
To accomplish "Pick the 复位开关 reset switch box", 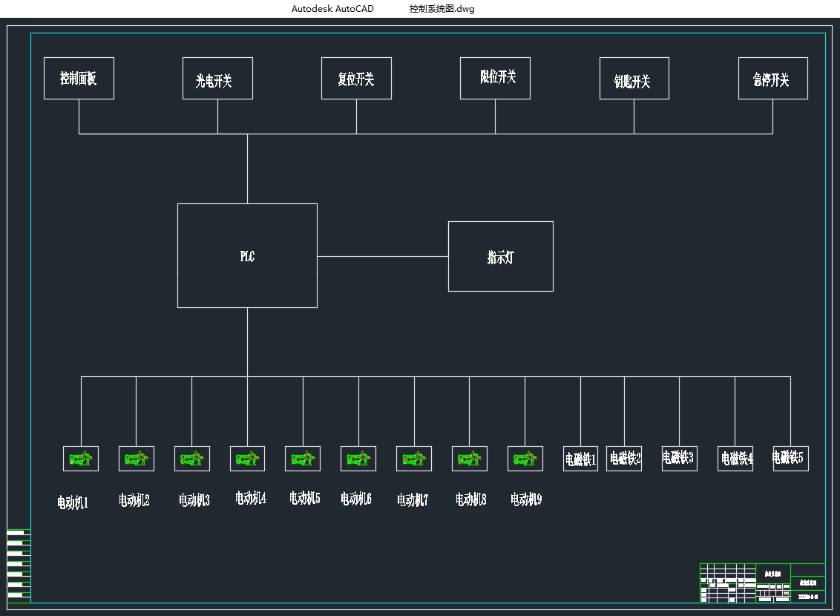I will tap(356, 78).
